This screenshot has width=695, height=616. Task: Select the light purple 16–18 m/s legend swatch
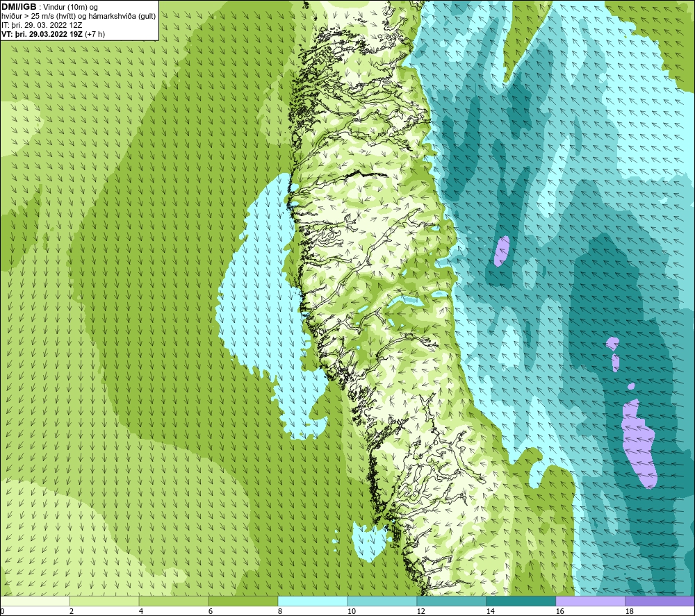tap(590, 601)
